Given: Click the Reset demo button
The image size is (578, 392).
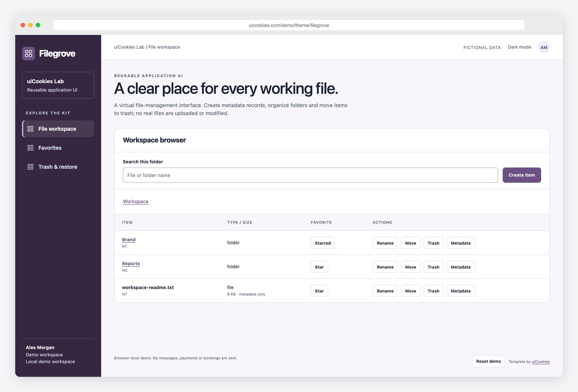Looking at the screenshot, I should 488,361.
